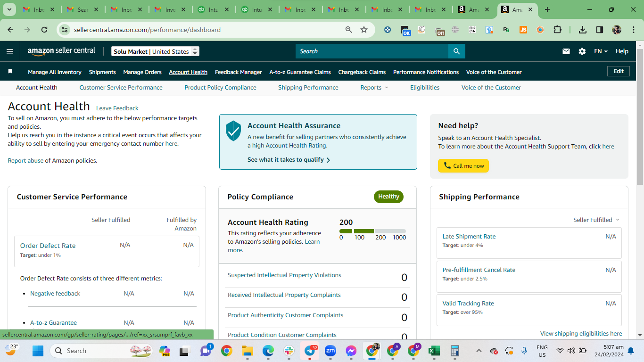This screenshot has height=362, width=644.
Task: Open Late Shipment Rate link
Action: [469, 237]
